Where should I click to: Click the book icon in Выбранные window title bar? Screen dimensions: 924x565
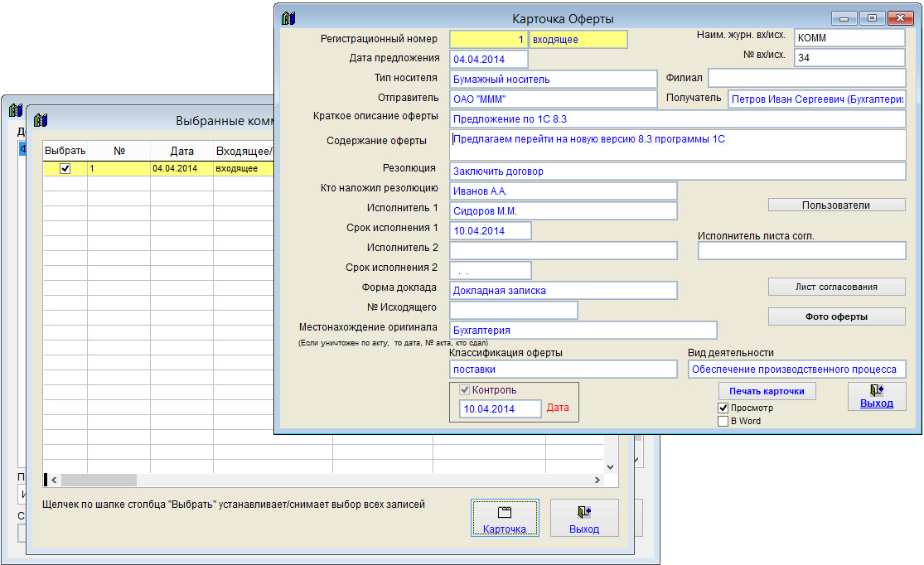(40, 120)
